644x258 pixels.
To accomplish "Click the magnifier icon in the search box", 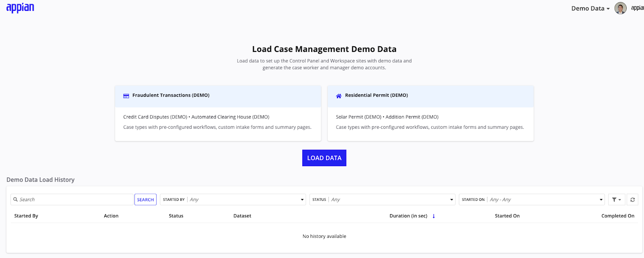I will click(x=16, y=200).
